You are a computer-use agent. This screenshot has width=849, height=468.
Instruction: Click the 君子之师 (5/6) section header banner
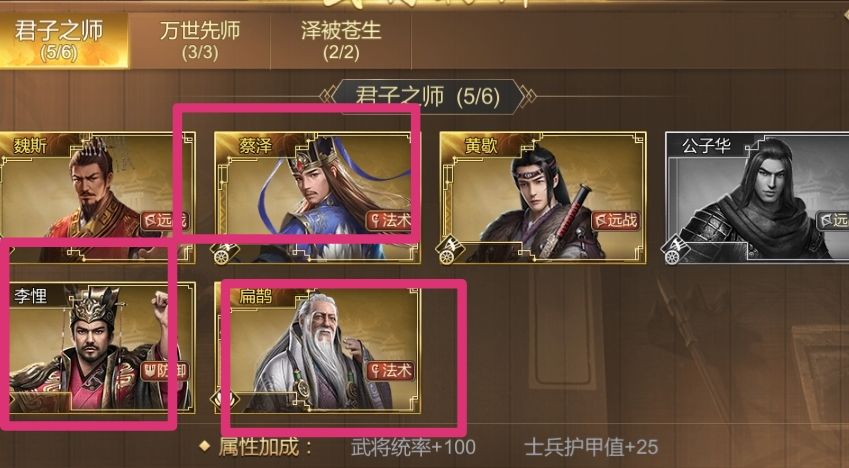coord(427,96)
